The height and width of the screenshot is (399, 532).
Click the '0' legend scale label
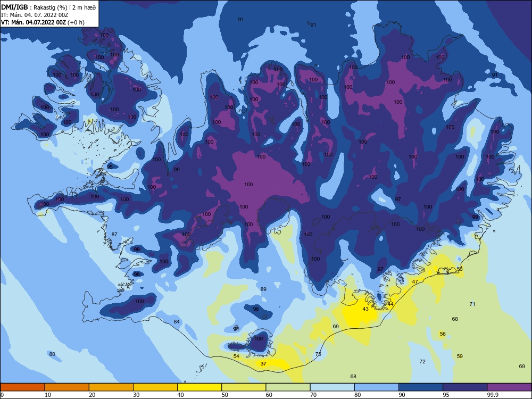2,395
